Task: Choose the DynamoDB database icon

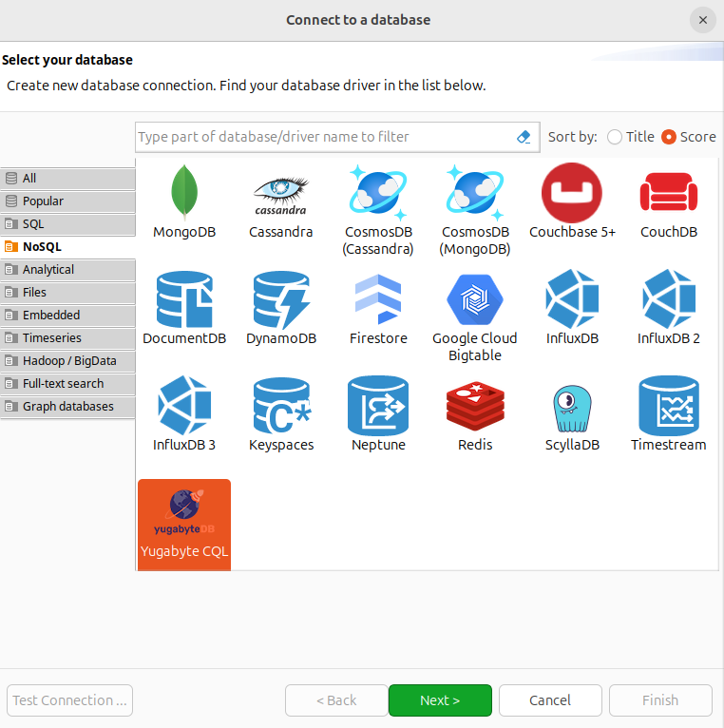Action: [x=280, y=300]
